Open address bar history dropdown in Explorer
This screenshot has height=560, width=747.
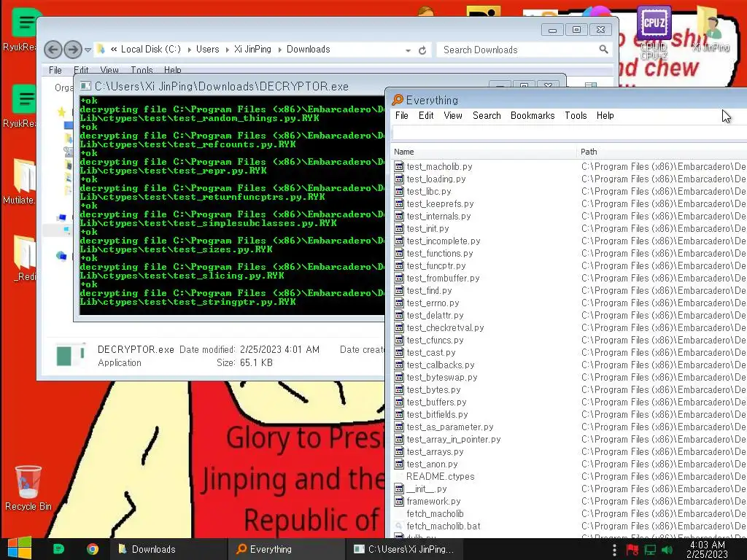[408, 50]
